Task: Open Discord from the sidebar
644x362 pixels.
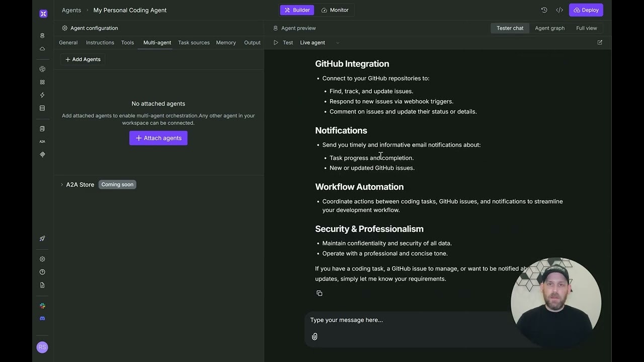Action: point(42,319)
